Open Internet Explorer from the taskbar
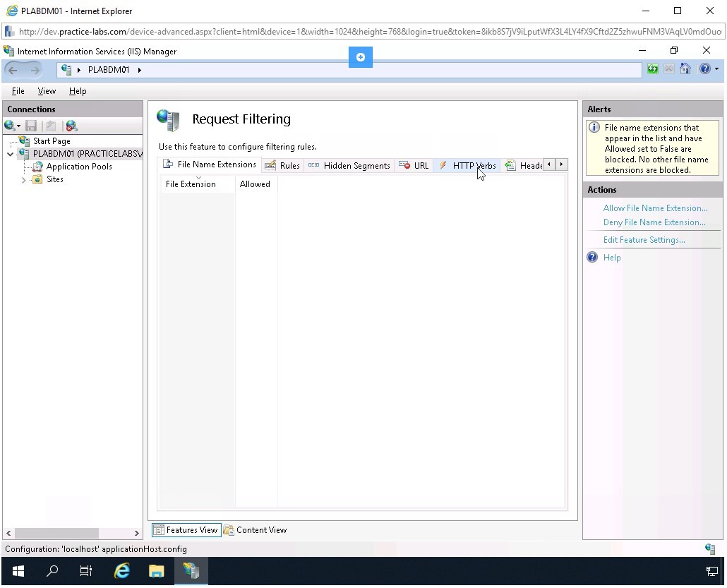Image resolution: width=727 pixels, height=588 pixels. 121,571
